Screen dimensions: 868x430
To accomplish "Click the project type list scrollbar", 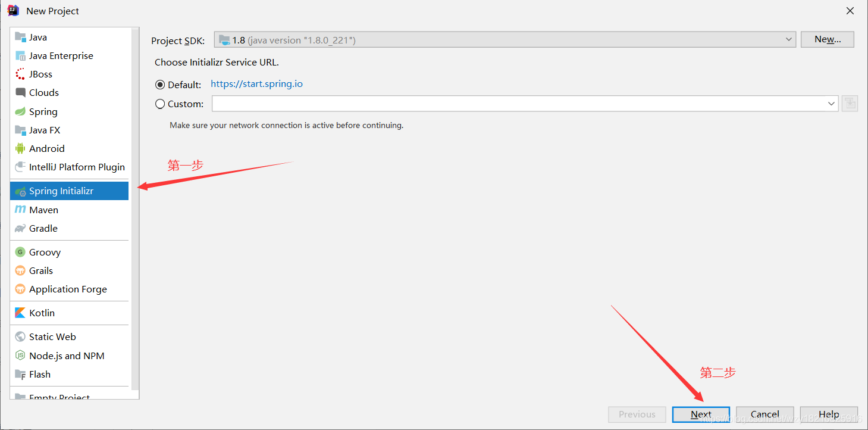I will 135,208.
